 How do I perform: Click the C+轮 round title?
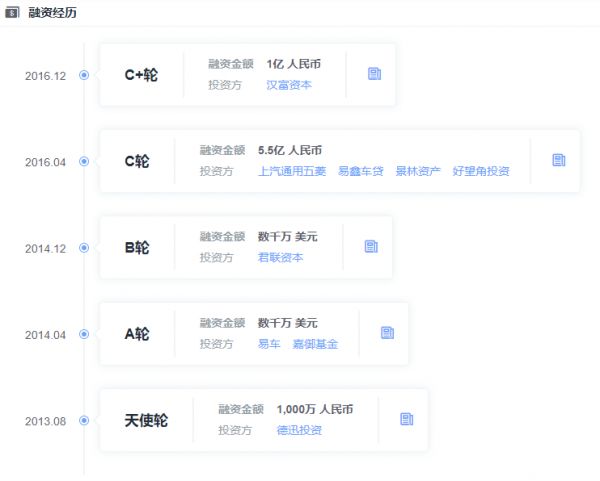tap(141, 75)
